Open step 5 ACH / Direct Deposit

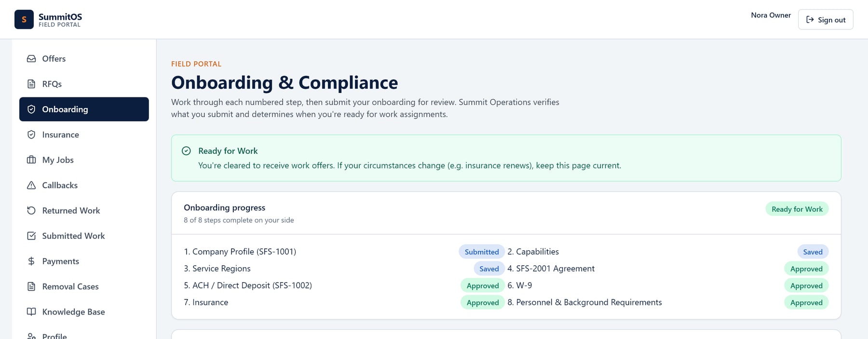(248, 285)
